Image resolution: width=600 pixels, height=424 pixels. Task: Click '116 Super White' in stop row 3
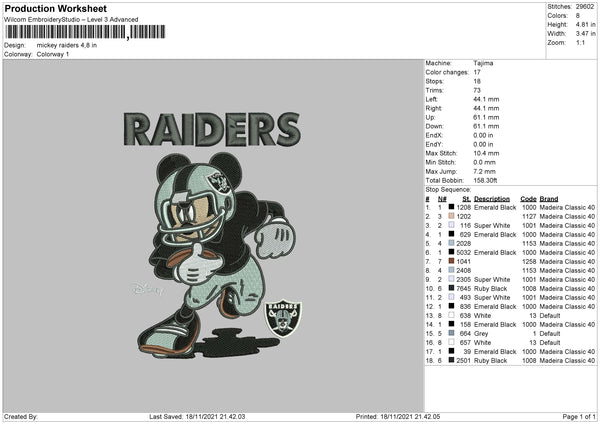485,225
